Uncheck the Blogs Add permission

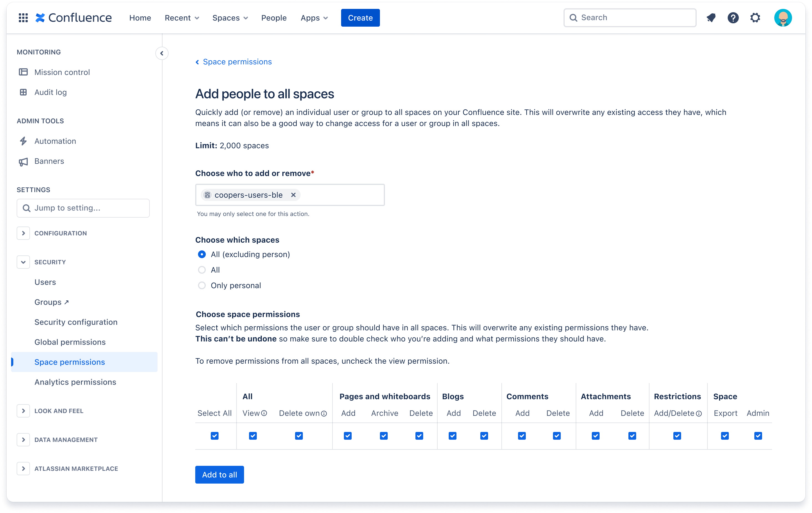tap(453, 436)
